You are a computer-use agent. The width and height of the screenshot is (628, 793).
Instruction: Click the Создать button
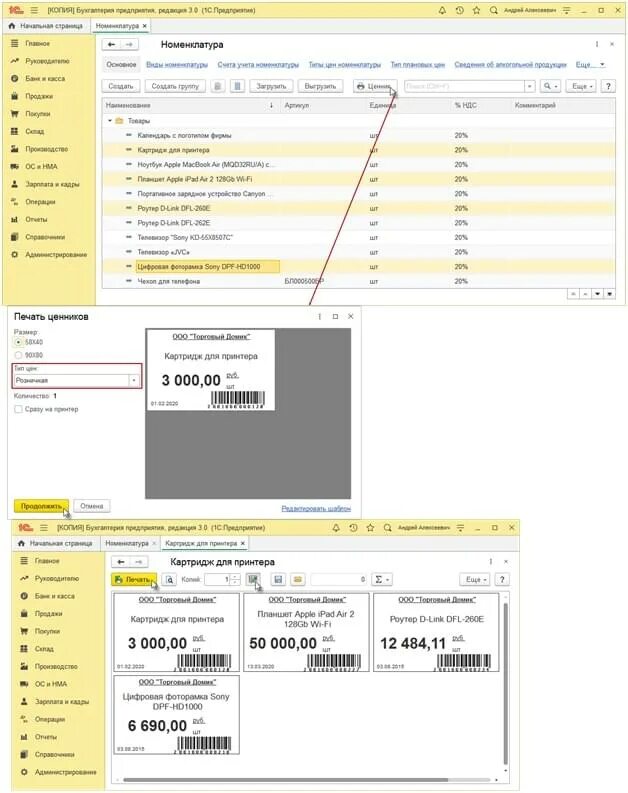tap(121, 86)
